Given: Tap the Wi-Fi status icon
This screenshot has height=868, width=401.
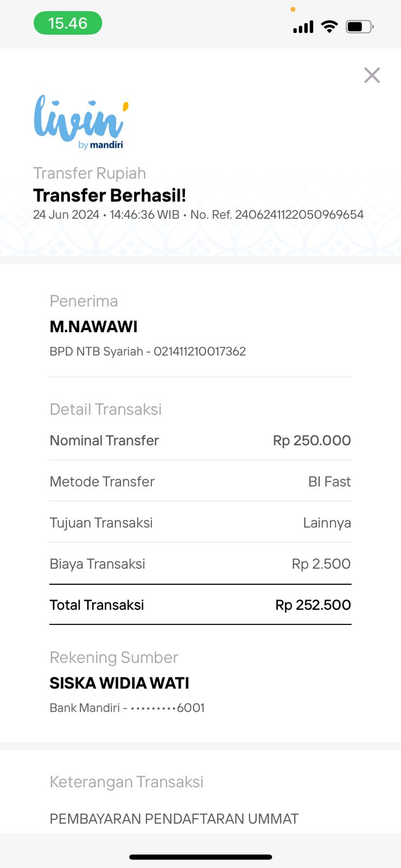Looking at the screenshot, I should pos(329,26).
